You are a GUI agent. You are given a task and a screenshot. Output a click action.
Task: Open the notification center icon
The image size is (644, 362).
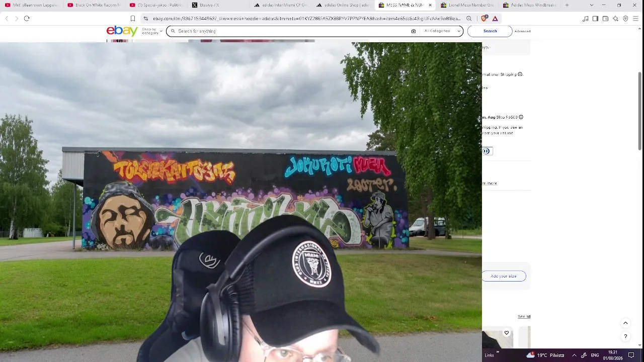pos(631,355)
